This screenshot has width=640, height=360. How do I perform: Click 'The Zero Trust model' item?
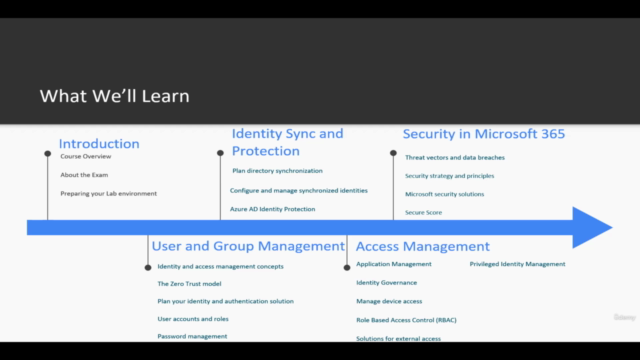coord(189,284)
